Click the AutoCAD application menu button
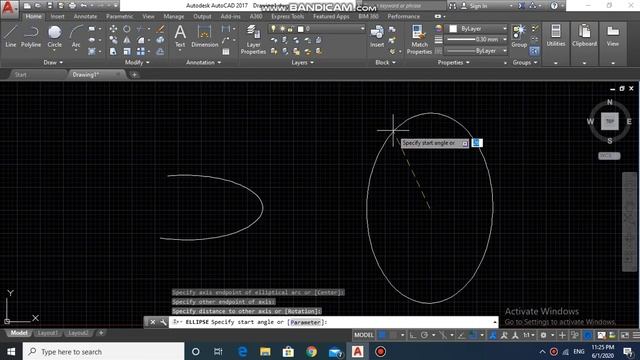The height and width of the screenshot is (360, 640). point(9,8)
